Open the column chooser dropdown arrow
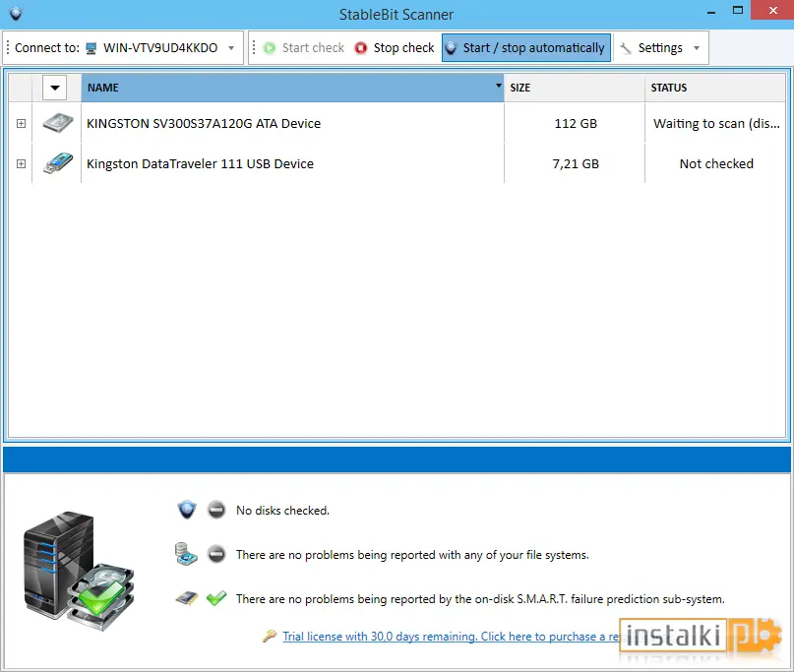 [55, 88]
